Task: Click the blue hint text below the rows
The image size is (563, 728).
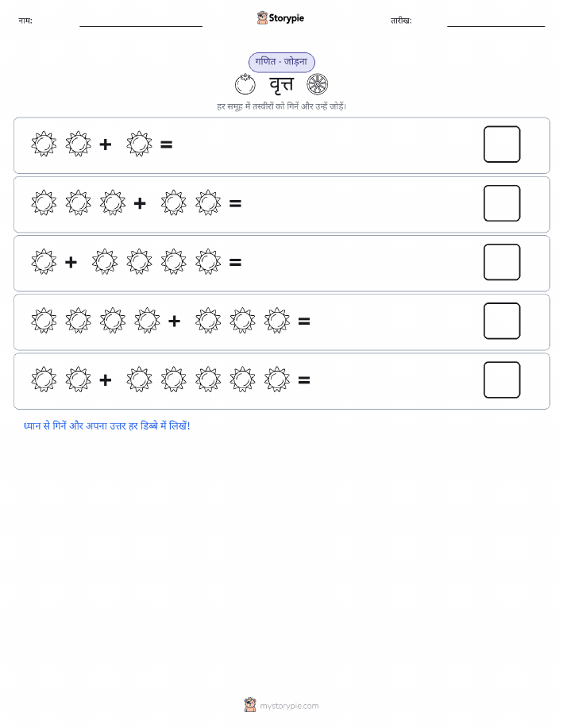Action: click(x=107, y=426)
